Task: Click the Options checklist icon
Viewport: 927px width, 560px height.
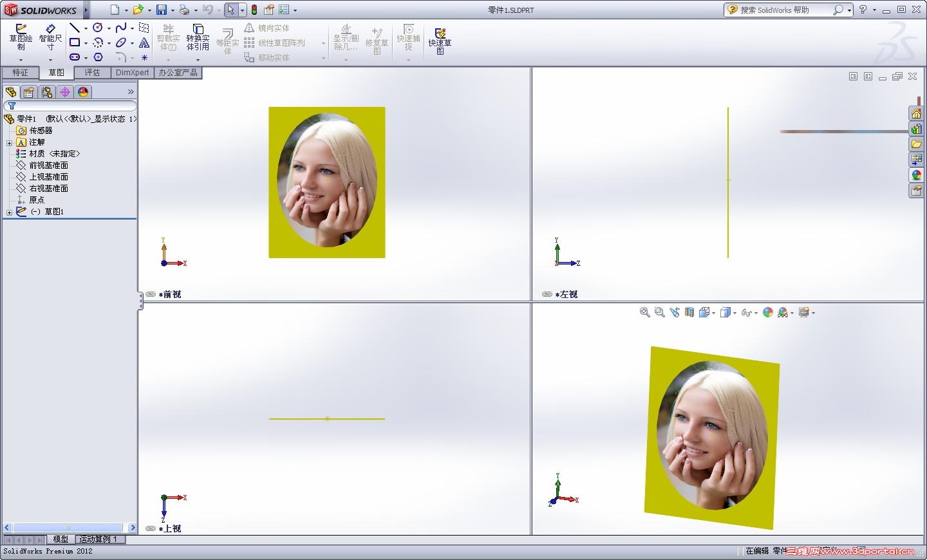Action: [284, 10]
